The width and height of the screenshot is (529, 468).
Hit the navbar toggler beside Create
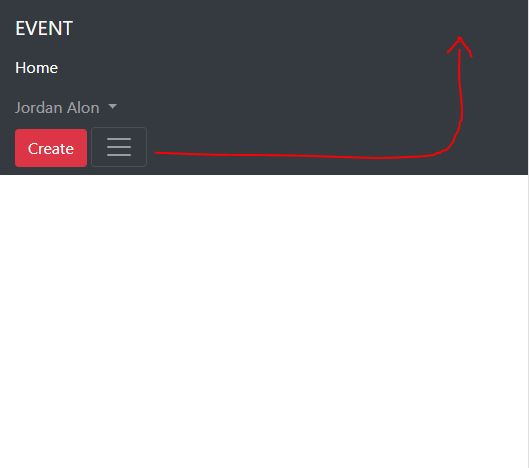[x=119, y=147]
